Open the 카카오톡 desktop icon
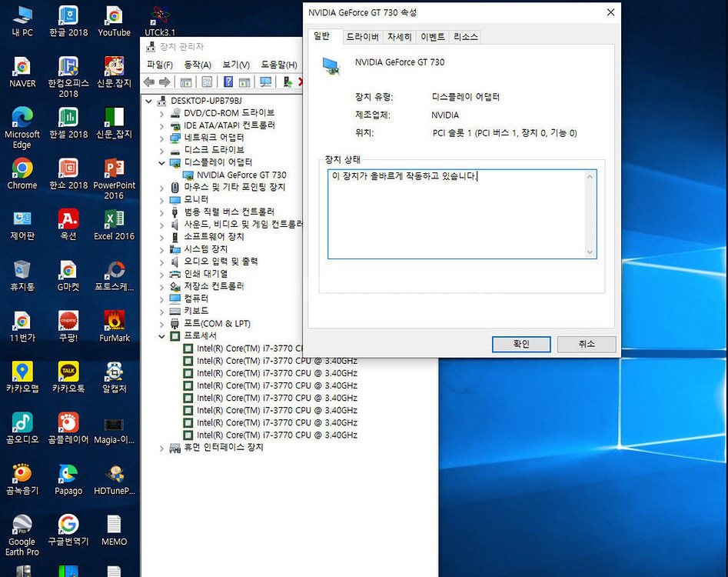 [x=68, y=377]
